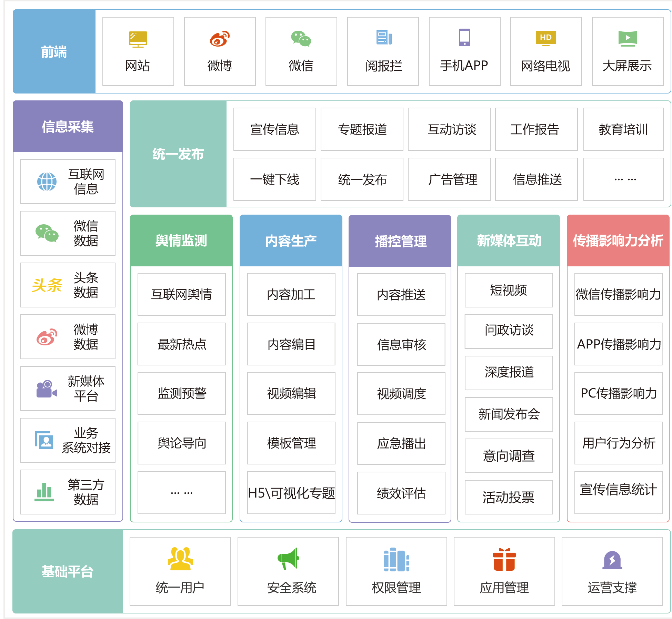Click the 应急播出 box
672x619 pixels.
(x=401, y=443)
